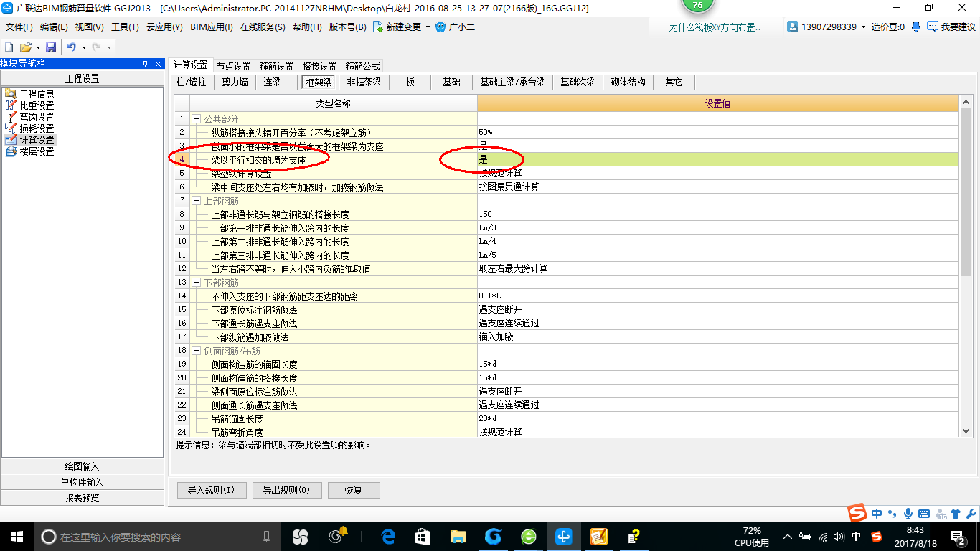
Task: Click scrollbar down arrow of settings table
Action: (x=966, y=430)
